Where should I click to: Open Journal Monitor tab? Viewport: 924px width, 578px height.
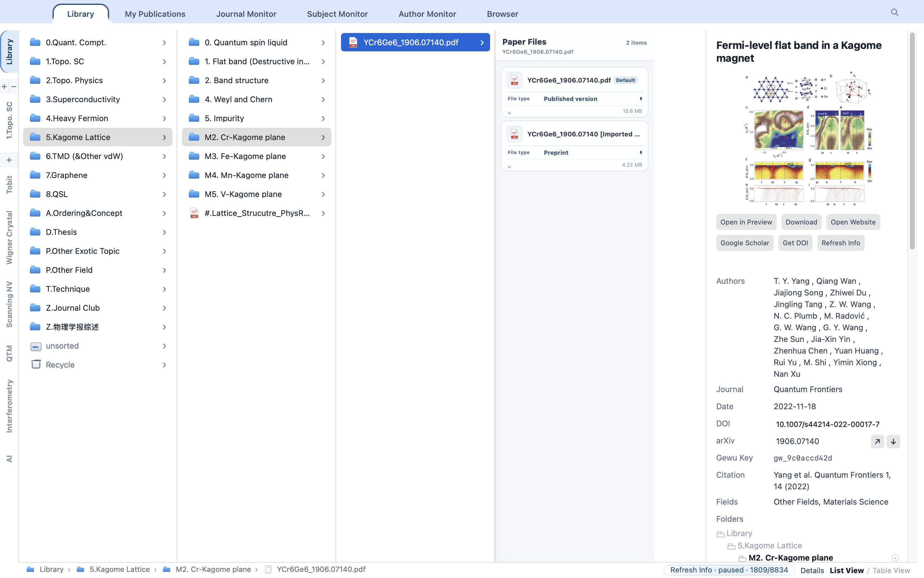(246, 14)
